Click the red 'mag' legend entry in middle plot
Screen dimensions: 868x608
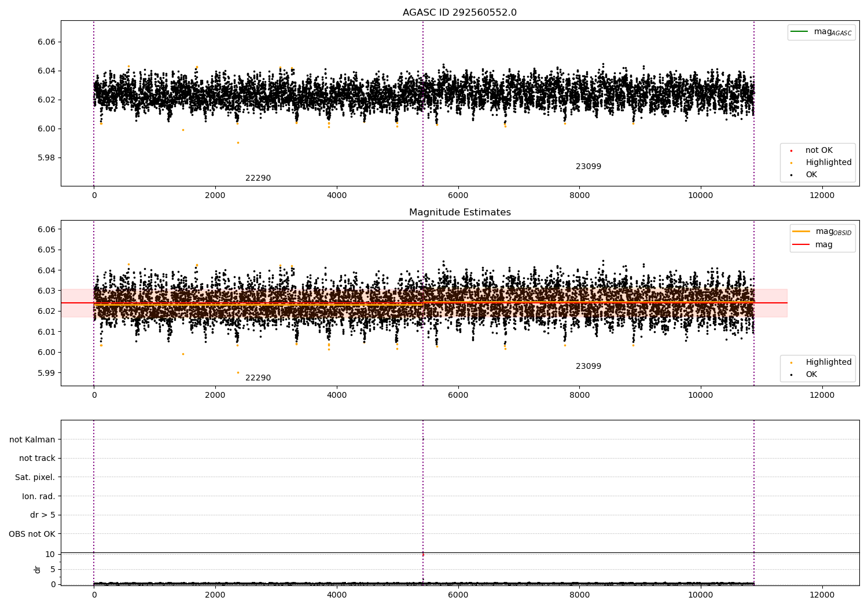812,244
